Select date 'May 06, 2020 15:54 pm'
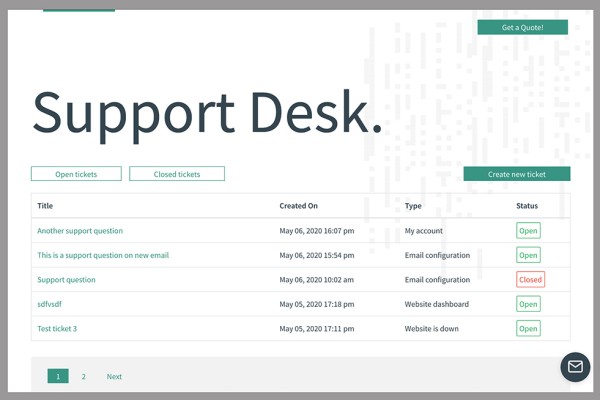This screenshot has width=600, height=400. click(317, 255)
